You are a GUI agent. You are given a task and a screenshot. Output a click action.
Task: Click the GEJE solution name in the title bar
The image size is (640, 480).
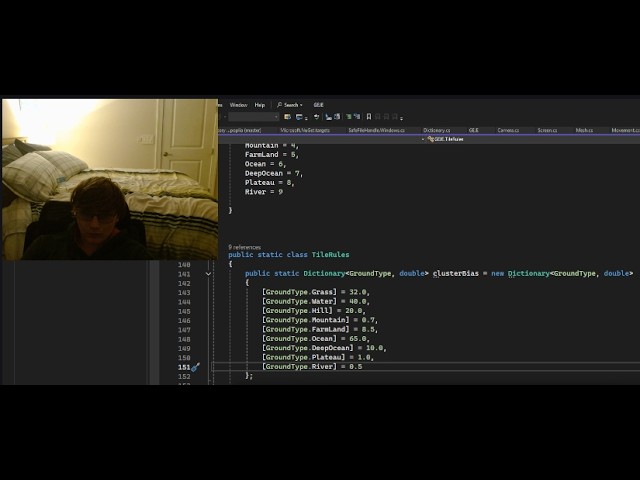(318, 105)
